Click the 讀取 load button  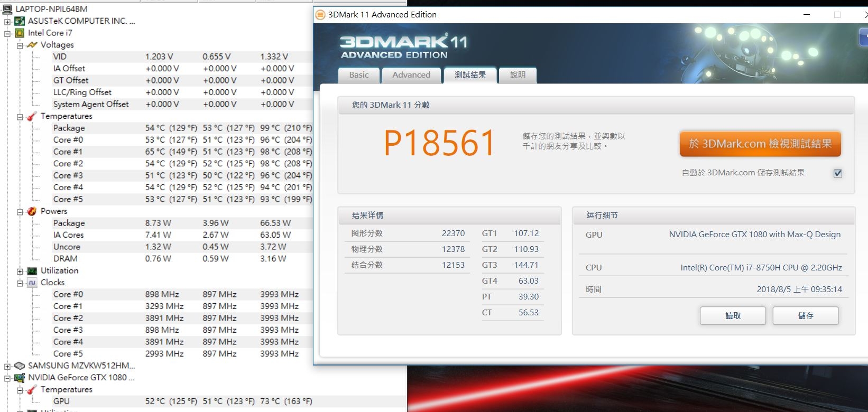point(733,316)
